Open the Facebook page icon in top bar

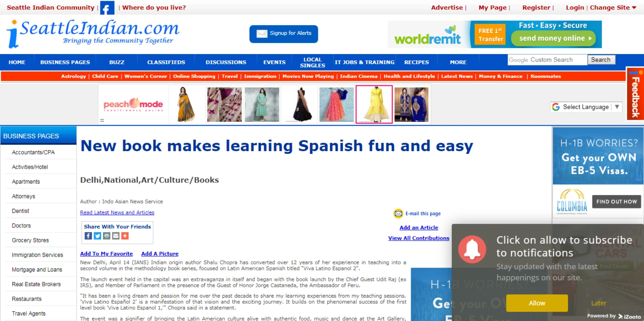click(x=107, y=8)
